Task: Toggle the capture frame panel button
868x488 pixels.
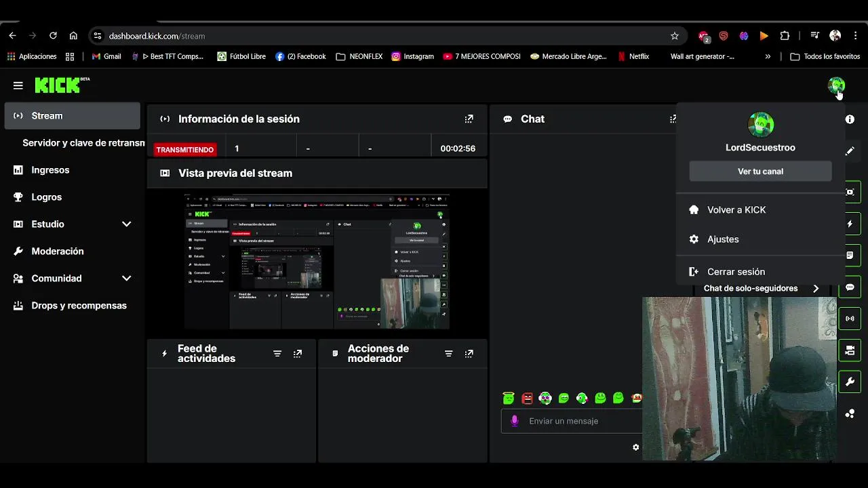Action: [850, 192]
